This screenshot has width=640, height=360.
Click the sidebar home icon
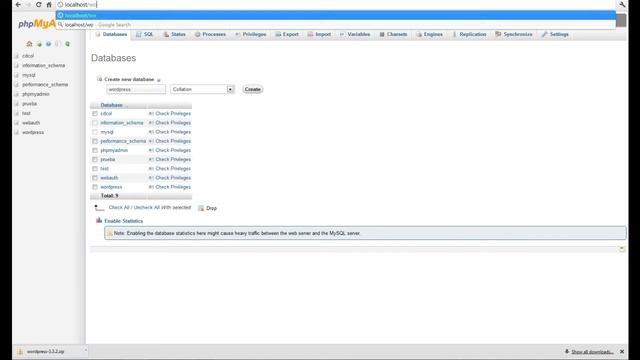point(29,44)
